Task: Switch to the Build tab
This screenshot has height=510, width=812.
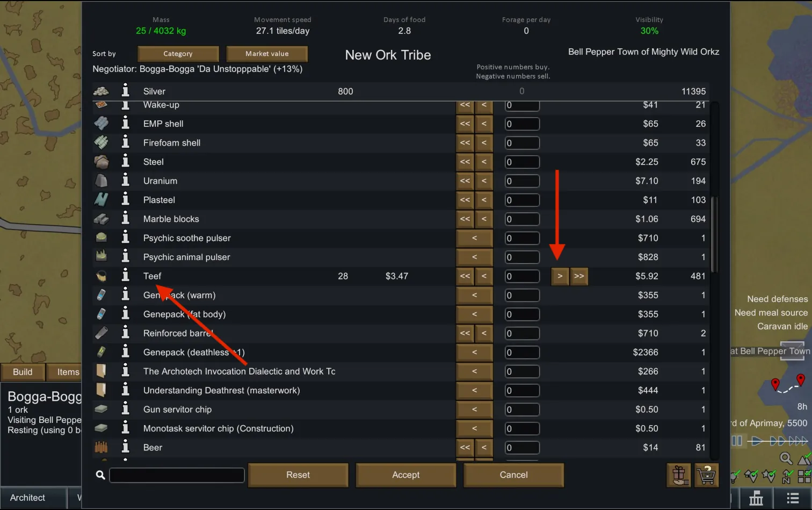Action: click(23, 372)
